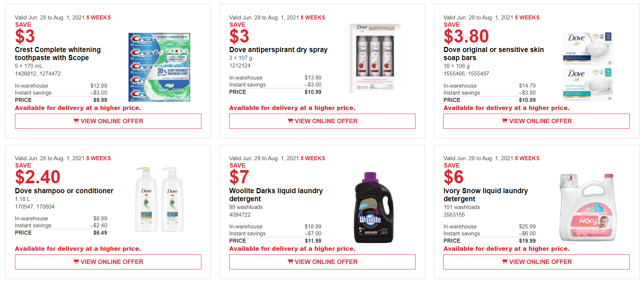Viewport: 644px width, 283px height.
Task: View online offer for Dove soap bars
Action: pyautogui.click(x=540, y=121)
